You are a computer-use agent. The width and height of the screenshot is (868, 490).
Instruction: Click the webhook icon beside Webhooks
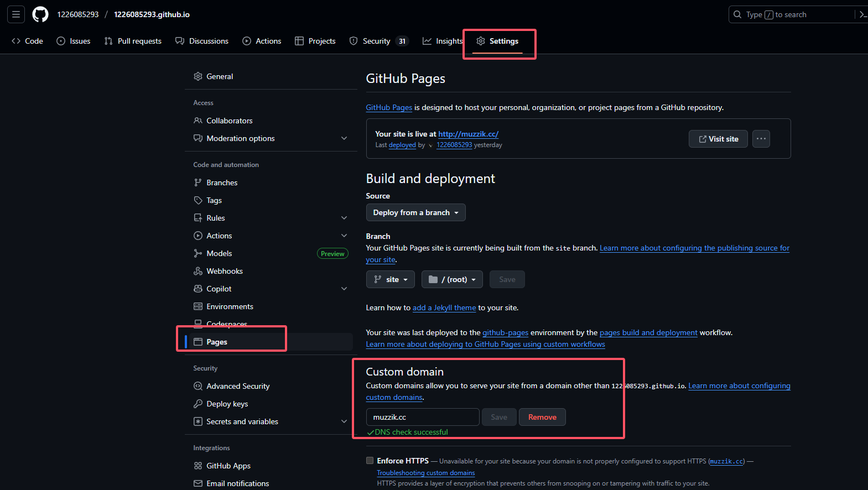click(198, 271)
